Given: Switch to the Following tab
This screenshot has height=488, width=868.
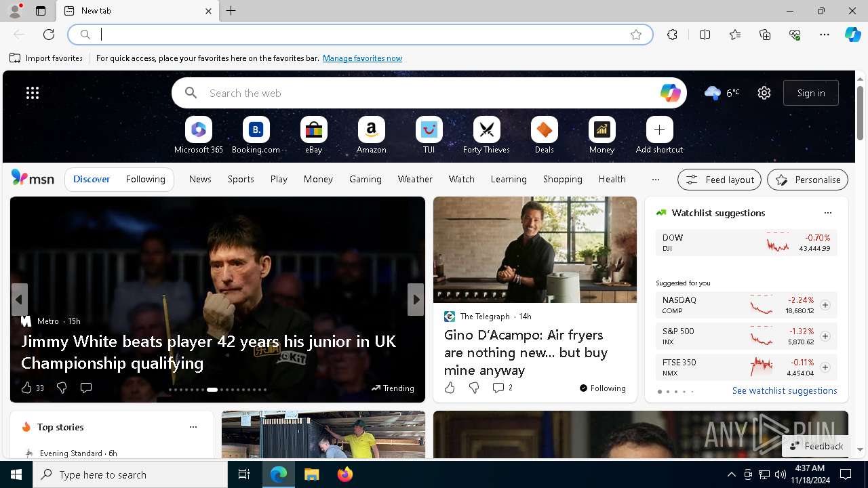Looking at the screenshot, I should click(x=145, y=180).
